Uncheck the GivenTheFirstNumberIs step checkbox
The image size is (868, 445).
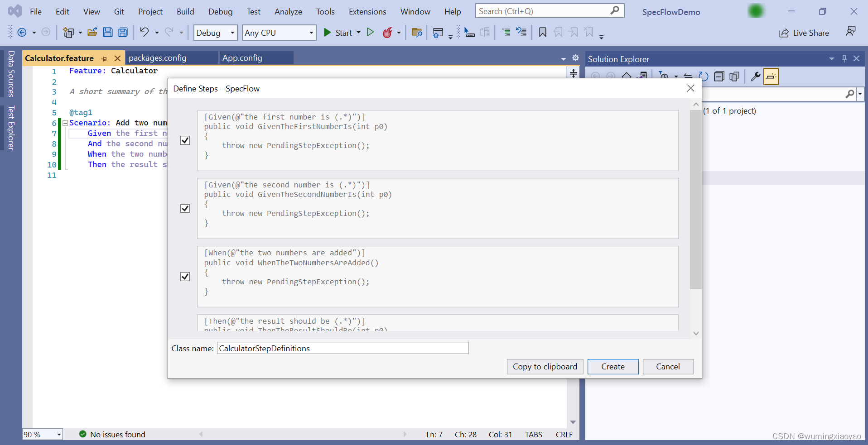(x=185, y=140)
